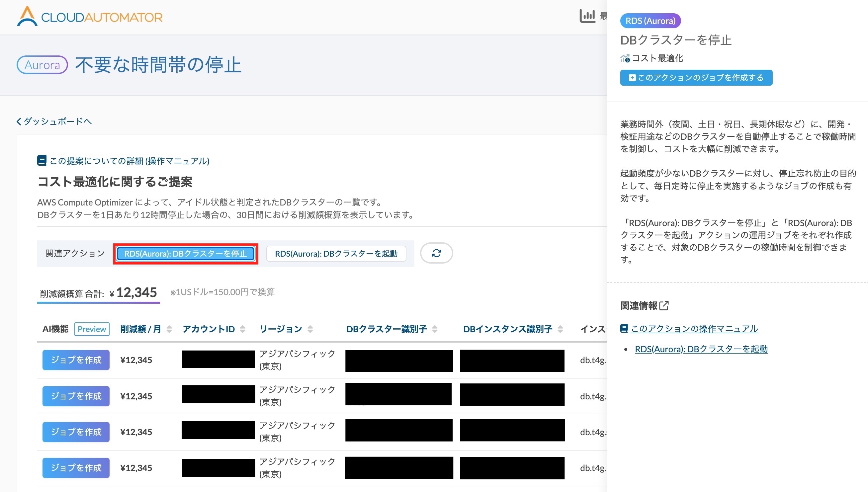This screenshot has height=492, width=868.
Task: Click first row ジョブを作成 button
Action: point(76,360)
